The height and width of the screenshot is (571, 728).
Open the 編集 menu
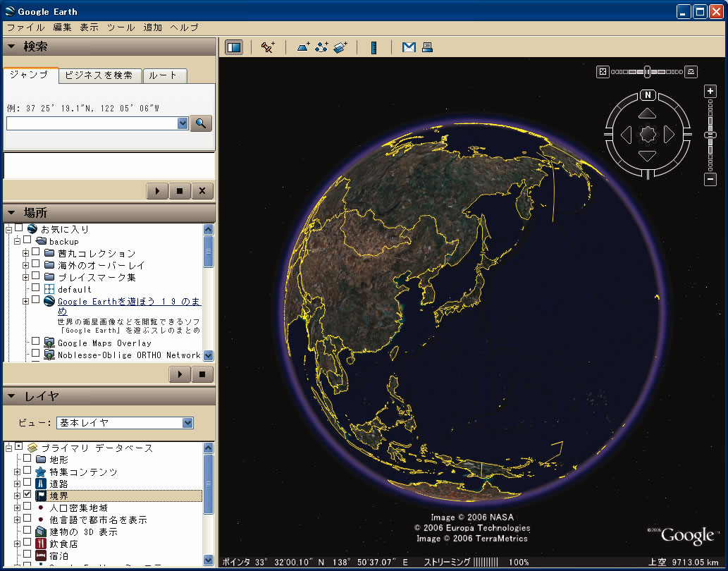coord(62,27)
